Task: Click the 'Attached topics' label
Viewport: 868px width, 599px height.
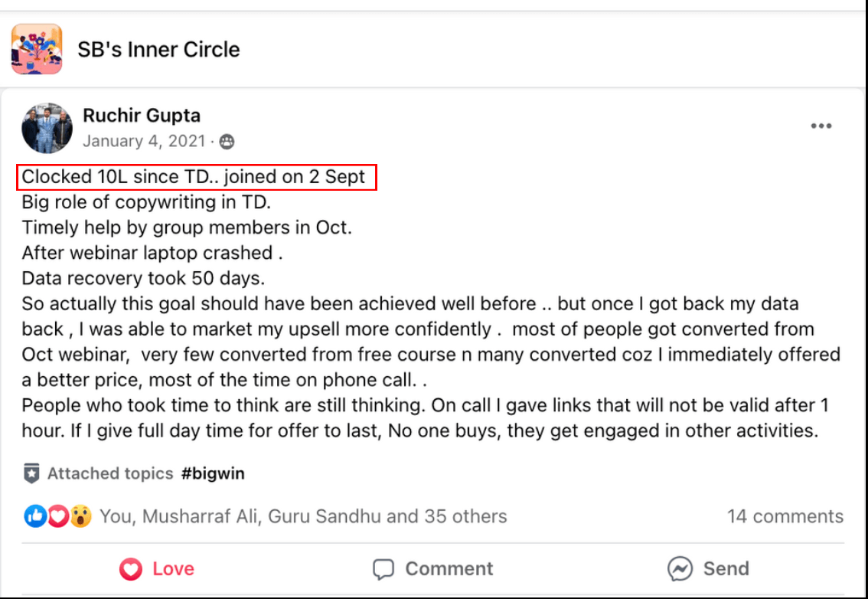Action: coord(110,473)
